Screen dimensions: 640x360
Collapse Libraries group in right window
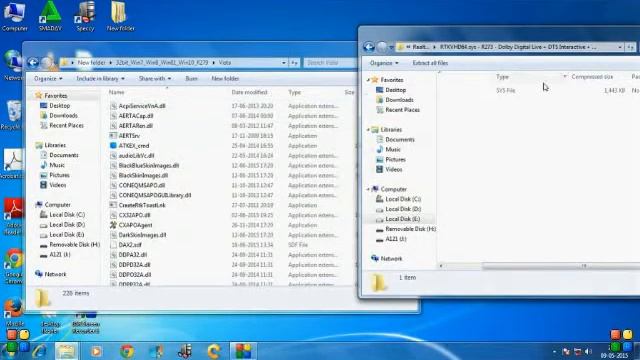point(368,130)
